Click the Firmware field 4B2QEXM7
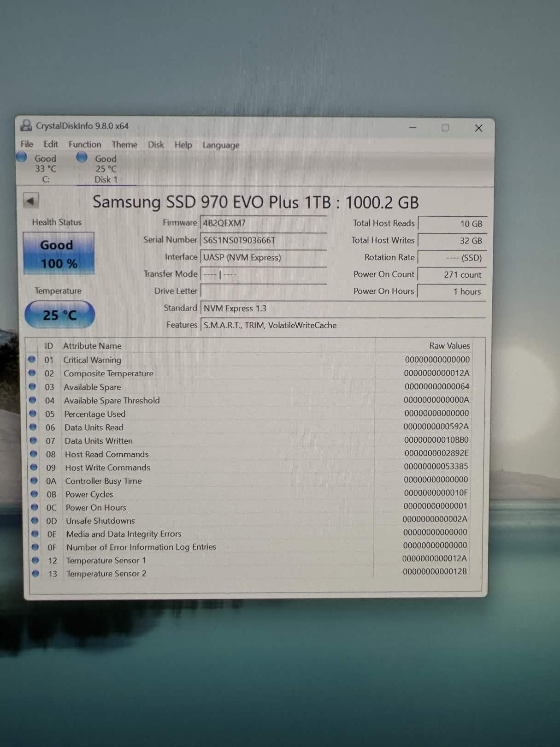Image resolution: width=560 pixels, height=747 pixels. [x=264, y=223]
